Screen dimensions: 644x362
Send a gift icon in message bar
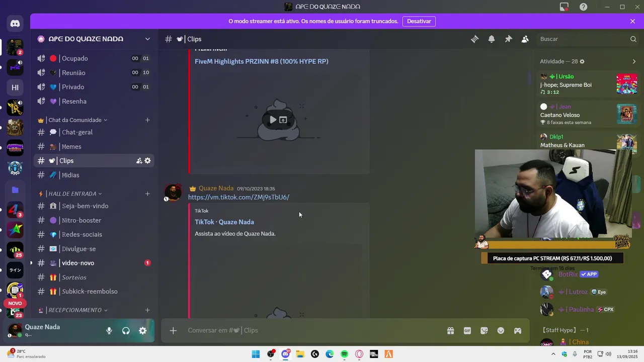450,330
